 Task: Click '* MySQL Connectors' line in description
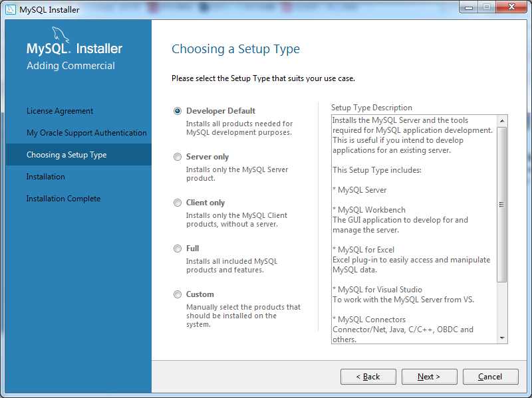pos(369,320)
